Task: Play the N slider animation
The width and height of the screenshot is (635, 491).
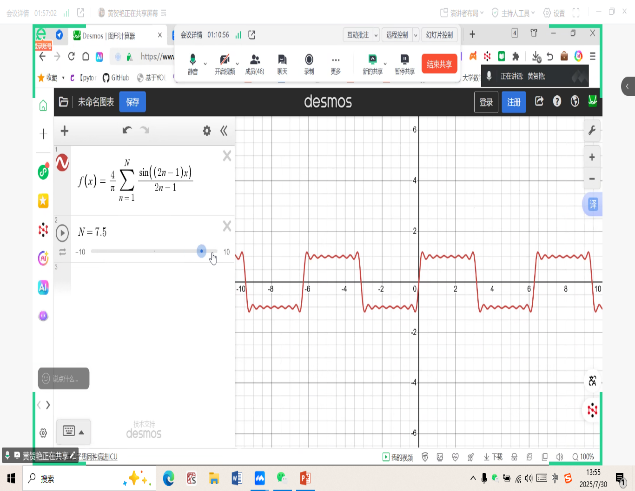Action: point(62,232)
